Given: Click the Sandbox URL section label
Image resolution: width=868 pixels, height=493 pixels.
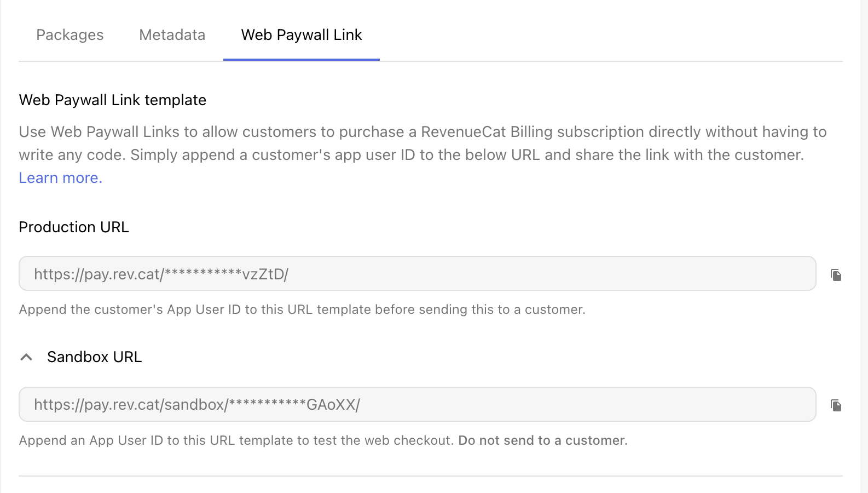Looking at the screenshot, I should pos(94,357).
